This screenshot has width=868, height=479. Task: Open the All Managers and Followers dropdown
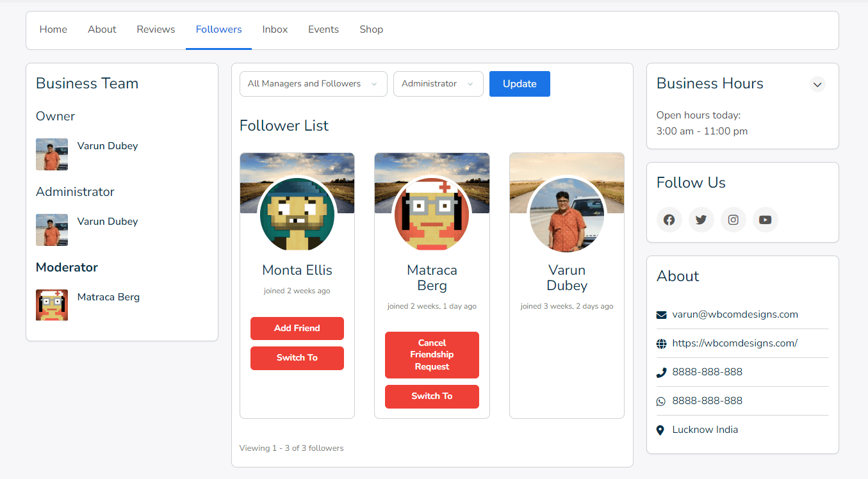pyautogui.click(x=313, y=84)
